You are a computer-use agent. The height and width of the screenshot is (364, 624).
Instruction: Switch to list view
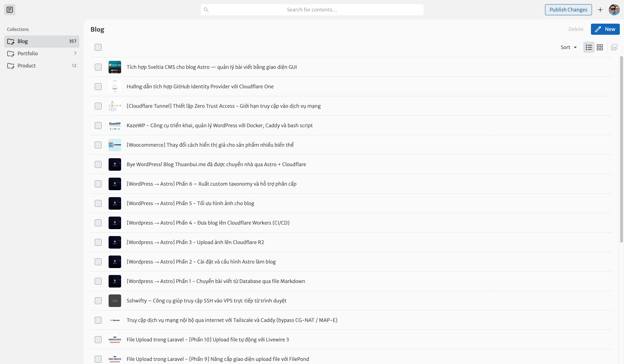coord(589,47)
